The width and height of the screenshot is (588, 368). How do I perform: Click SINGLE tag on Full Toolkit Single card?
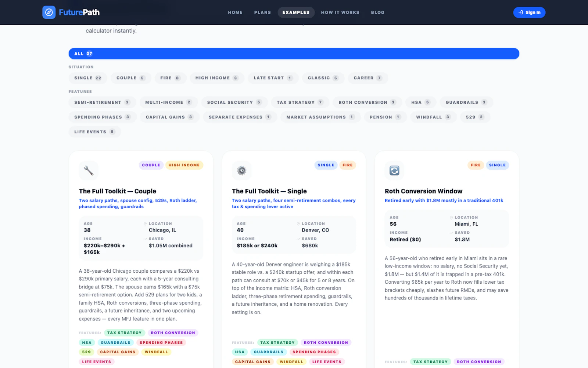[x=326, y=165]
